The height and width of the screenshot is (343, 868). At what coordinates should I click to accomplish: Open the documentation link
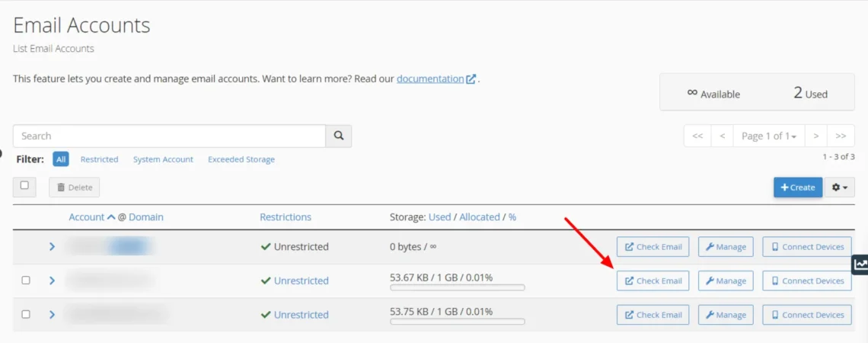point(430,79)
